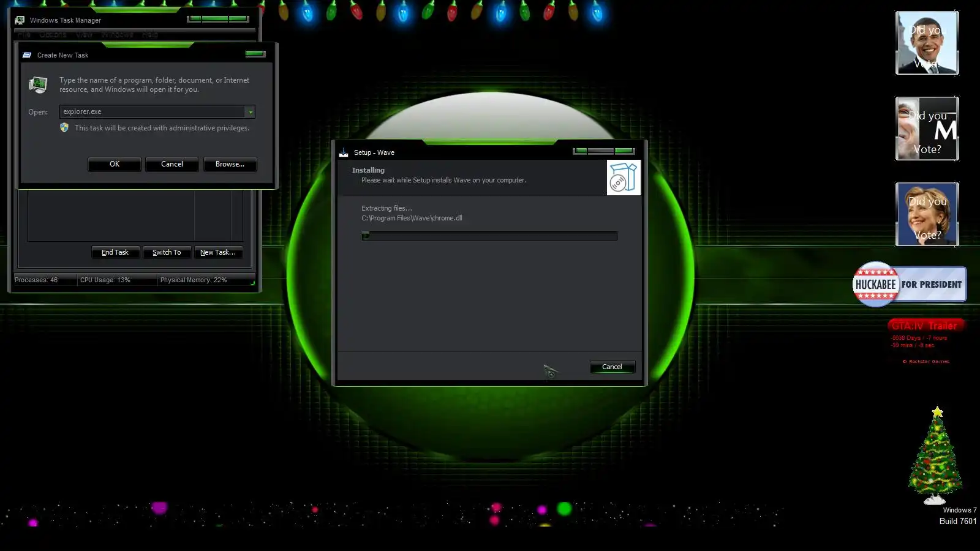The height and width of the screenshot is (551, 980).
Task: Maximize the Windows Task Manager window
Action: coord(215,19)
